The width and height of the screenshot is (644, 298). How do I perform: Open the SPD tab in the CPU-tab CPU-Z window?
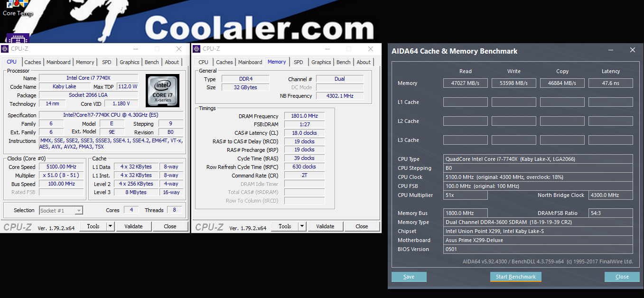click(x=107, y=62)
